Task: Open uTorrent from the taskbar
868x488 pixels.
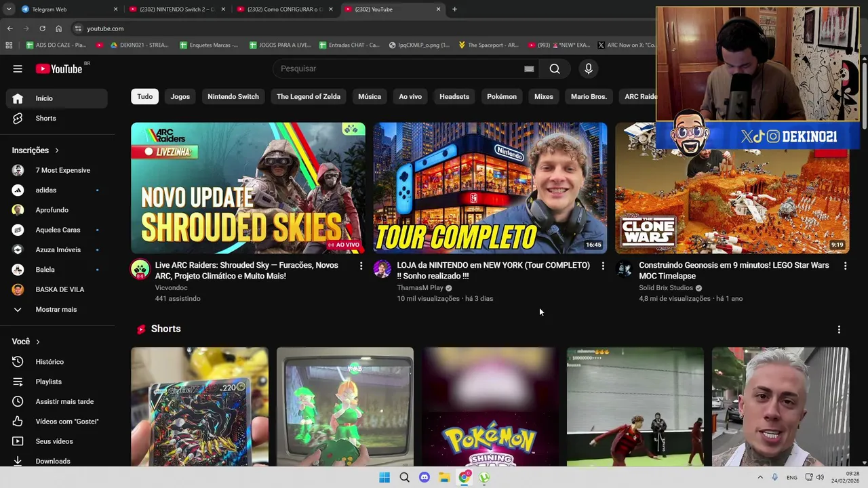Action: pos(484,477)
